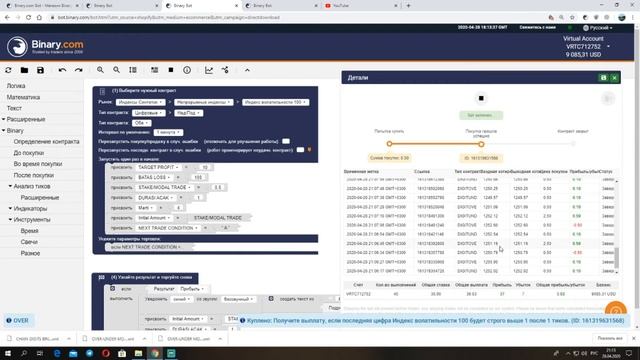Click the reset workspace icon in toolbar
The image size is (640, 360).
tap(8, 70)
